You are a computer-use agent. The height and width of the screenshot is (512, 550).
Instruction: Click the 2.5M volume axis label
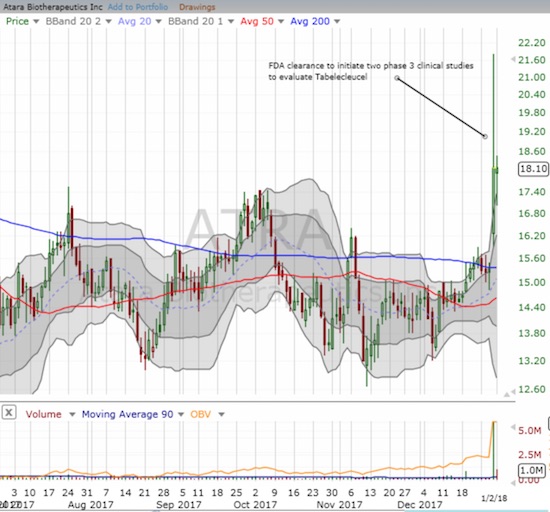click(x=530, y=455)
